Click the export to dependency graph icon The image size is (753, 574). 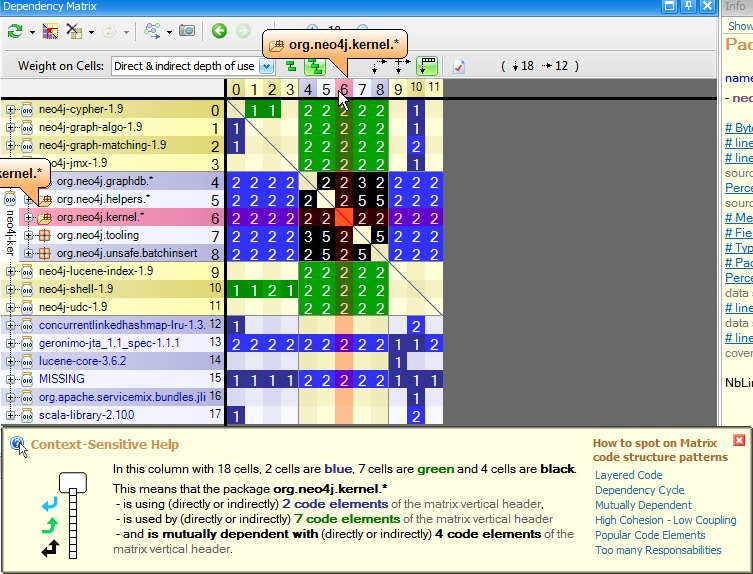[x=152, y=31]
